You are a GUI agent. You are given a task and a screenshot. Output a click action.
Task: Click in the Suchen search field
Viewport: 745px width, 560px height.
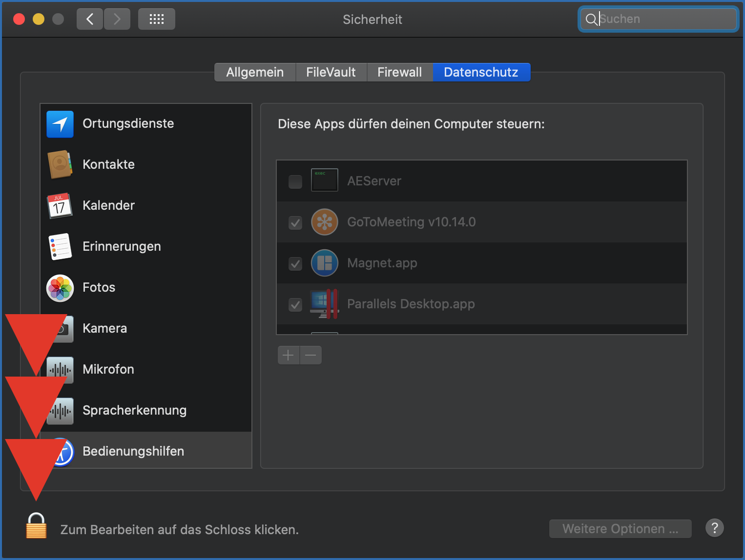click(664, 19)
